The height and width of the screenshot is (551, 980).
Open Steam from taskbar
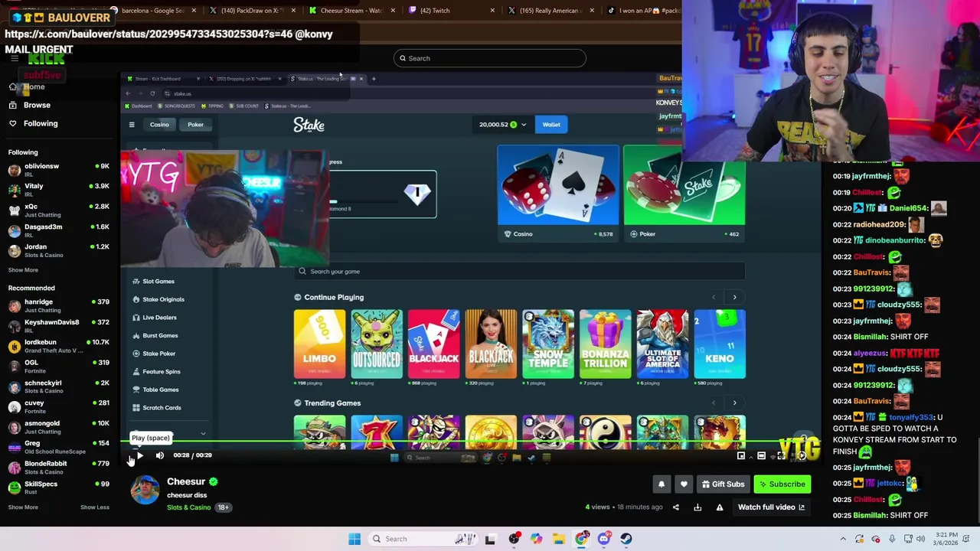626,539
